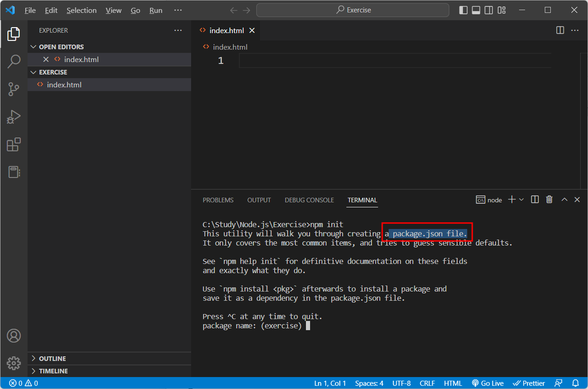Open the Source Control view

tap(14, 89)
